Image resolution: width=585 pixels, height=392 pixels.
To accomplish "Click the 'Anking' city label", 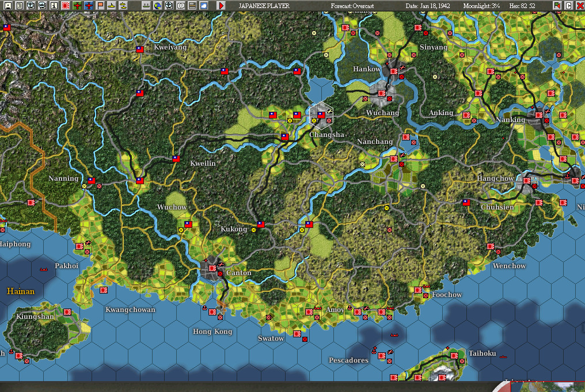I will 441,113.
